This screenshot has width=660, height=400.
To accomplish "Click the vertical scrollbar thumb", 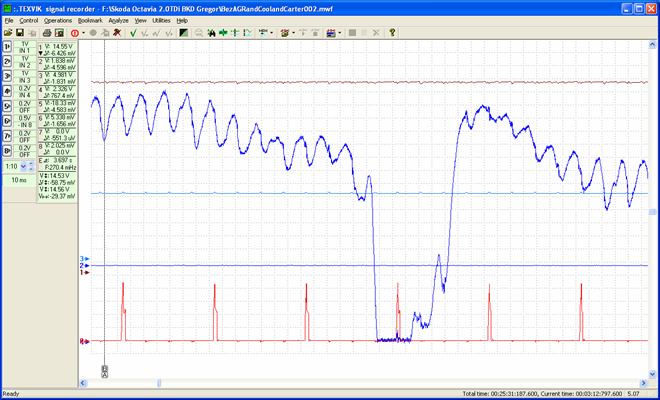I will coord(652,212).
